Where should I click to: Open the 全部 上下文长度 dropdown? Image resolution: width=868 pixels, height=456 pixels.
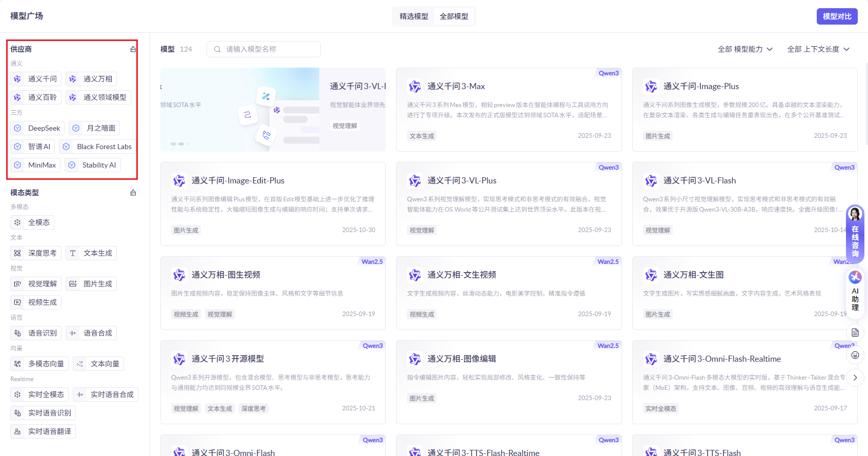tap(818, 49)
